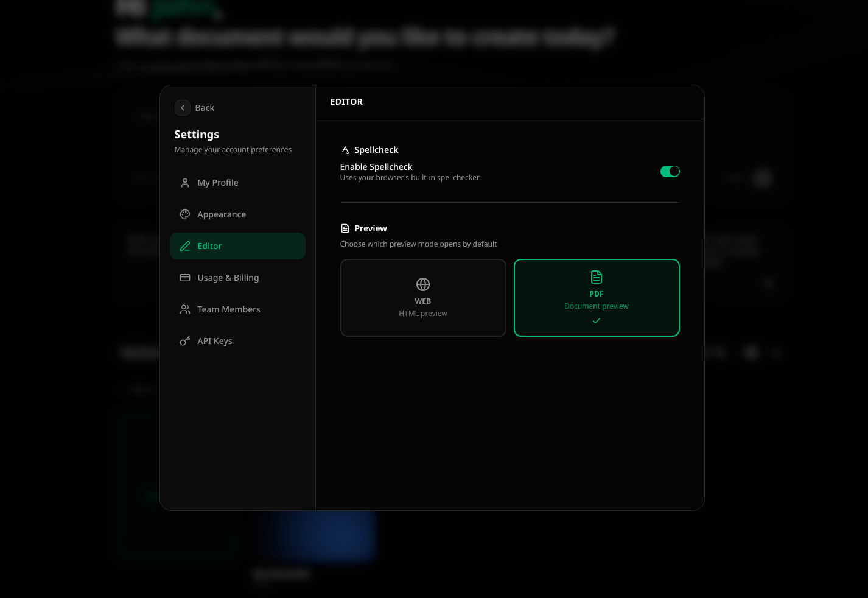868x598 pixels.
Task: Click the 'Document preview' caption text
Action: click(x=597, y=306)
